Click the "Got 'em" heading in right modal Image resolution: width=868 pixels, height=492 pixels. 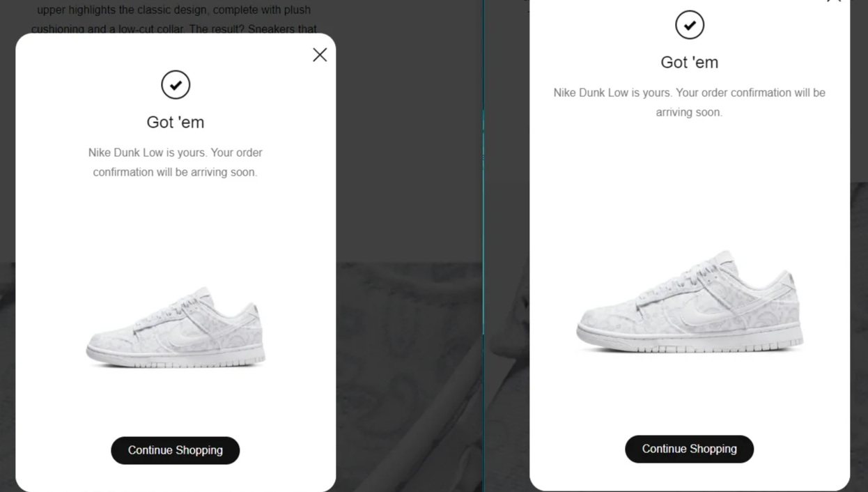pos(690,62)
